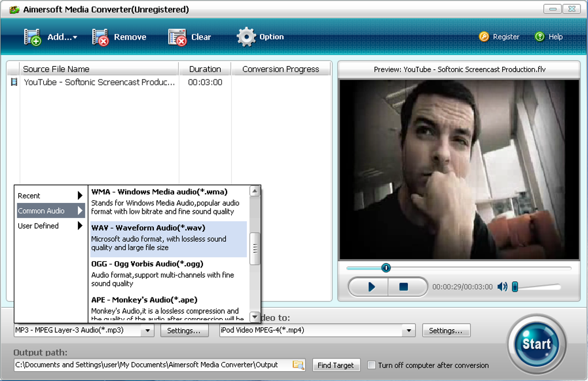This screenshot has height=381, width=588.
Task: Click the Aimersoft app icon in title bar
Action: (x=14, y=9)
